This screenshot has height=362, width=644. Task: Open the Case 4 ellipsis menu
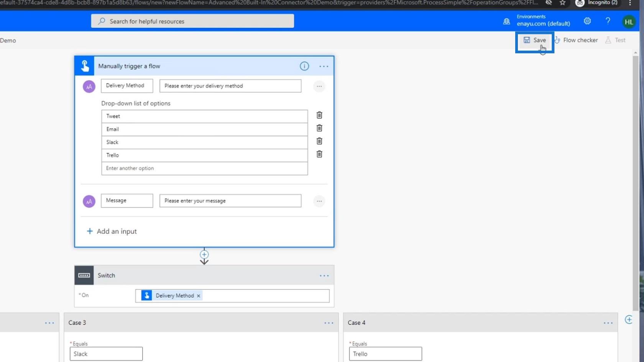coord(608,323)
